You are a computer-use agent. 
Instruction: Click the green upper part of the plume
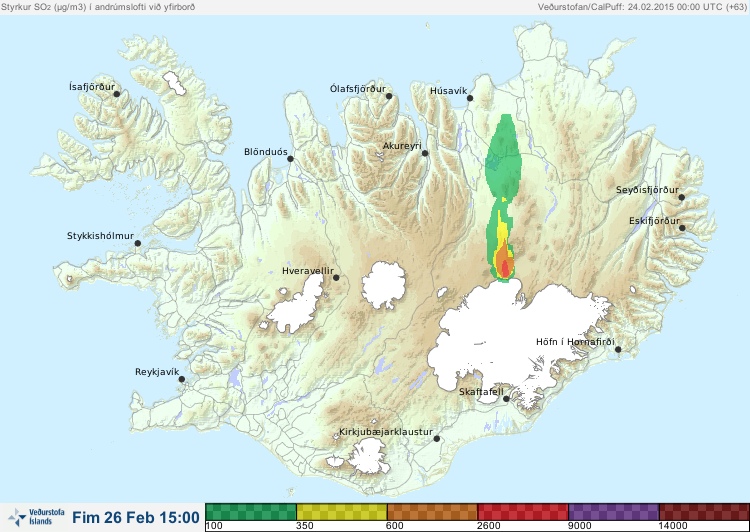[503, 158]
